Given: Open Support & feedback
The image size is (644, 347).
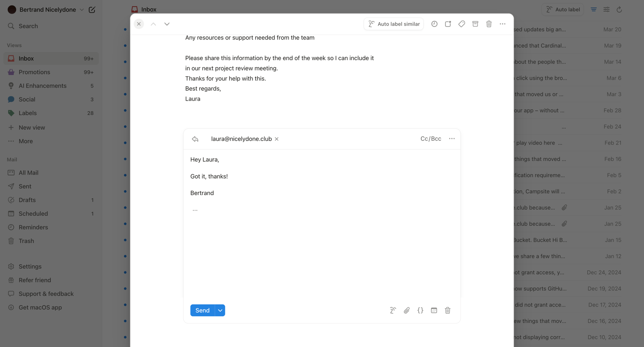Looking at the screenshot, I should click(x=51, y=294).
